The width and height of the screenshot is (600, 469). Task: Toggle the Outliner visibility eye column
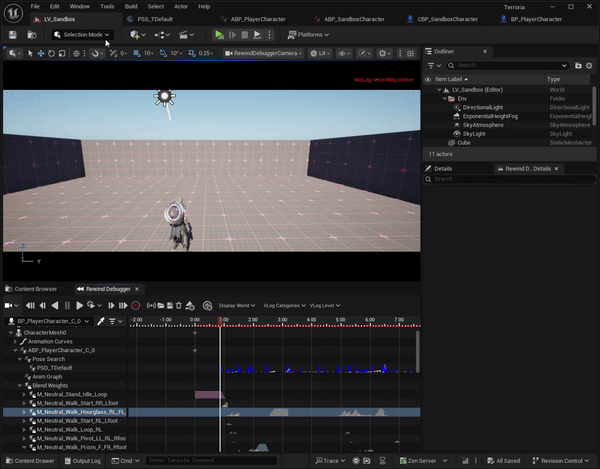point(429,79)
